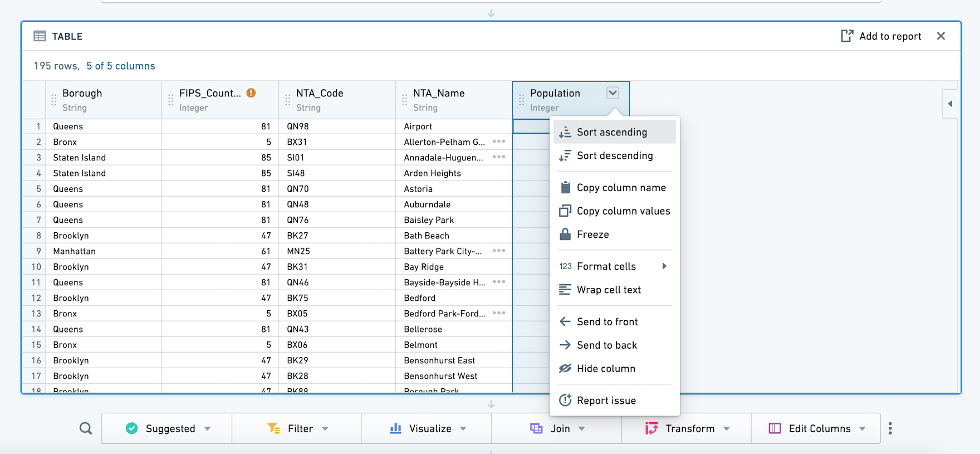Click the Wrap cell text lines icon
The height and width of the screenshot is (454, 980).
(565, 290)
